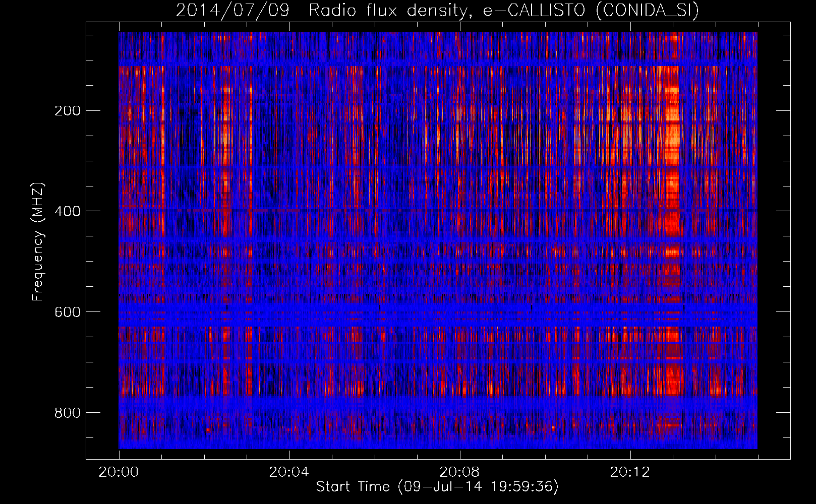816x504 pixels.
Task: Click the "Start Time (09-Jul-14 19:59:36)" axis label
Action: pos(437,486)
